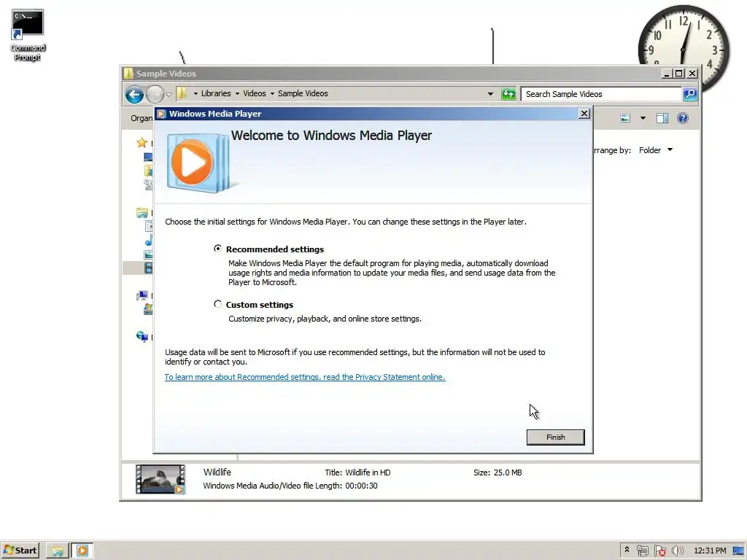Focus the Search Sample Videos field
This screenshot has height=560, width=747.
coord(601,94)
